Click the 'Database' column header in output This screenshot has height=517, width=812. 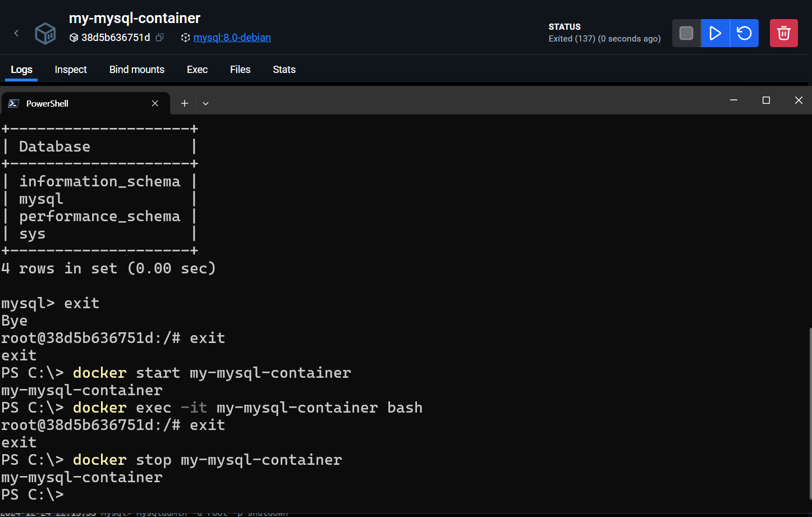coord(55,147)
